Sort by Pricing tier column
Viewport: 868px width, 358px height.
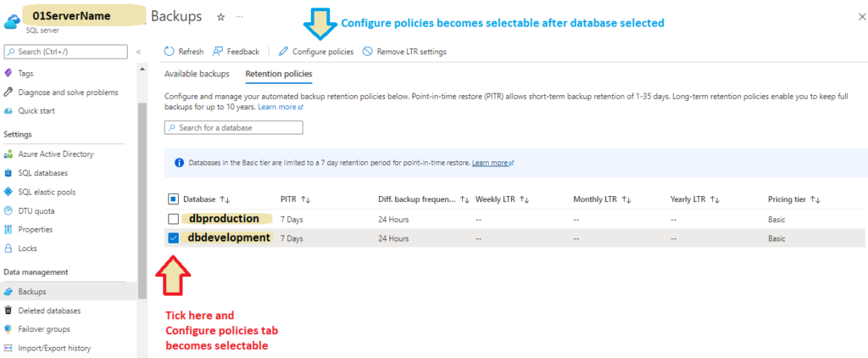pos(793,199)
